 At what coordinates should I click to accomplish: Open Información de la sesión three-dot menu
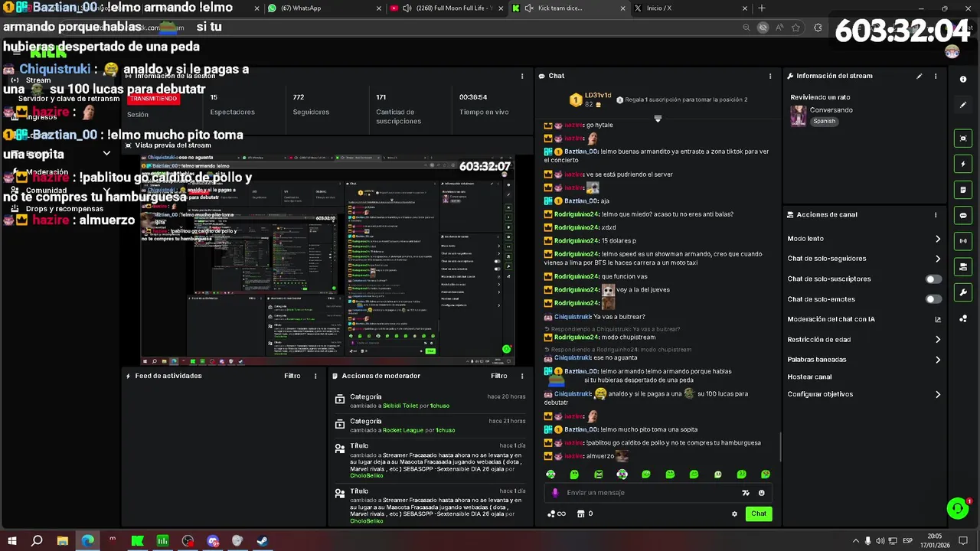point(522,76)
